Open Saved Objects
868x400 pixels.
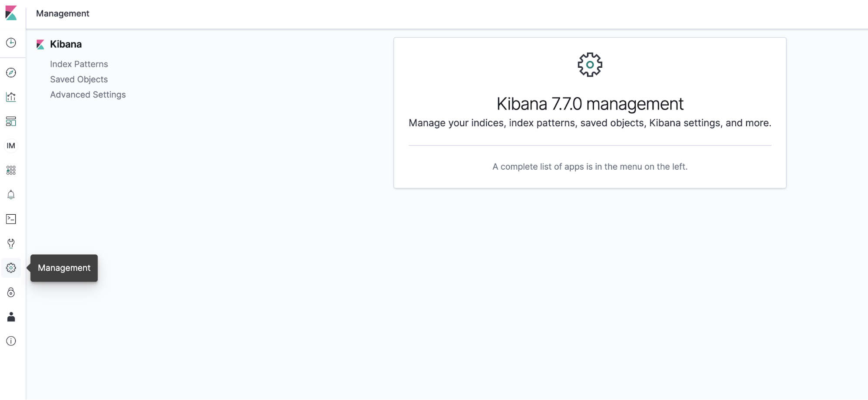click(79, 79)
